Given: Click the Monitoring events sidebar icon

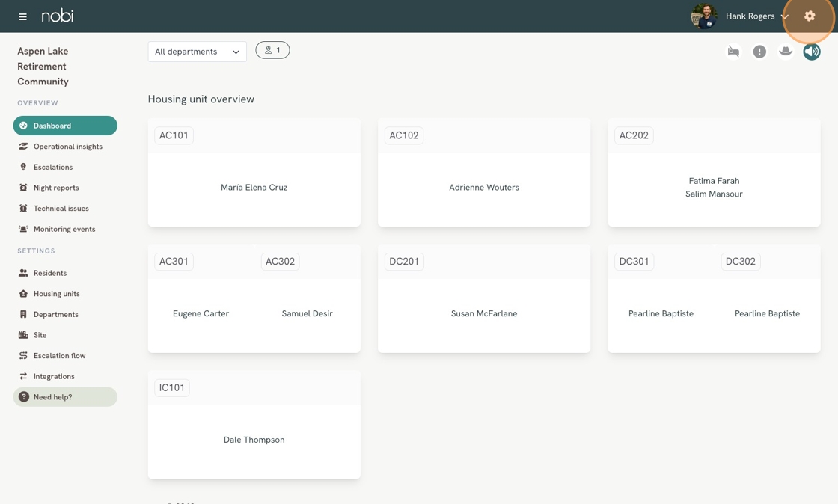Looking at the screenshot, I should click(23, 230).
